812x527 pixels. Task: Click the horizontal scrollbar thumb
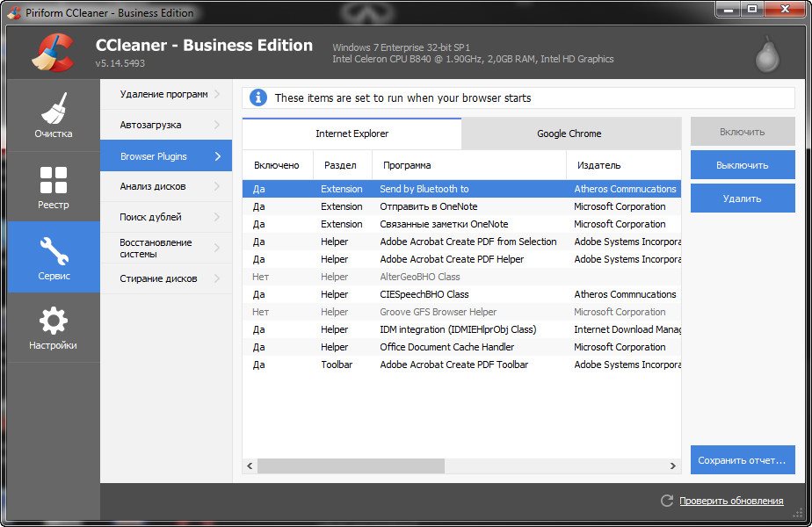pos(352,466)
